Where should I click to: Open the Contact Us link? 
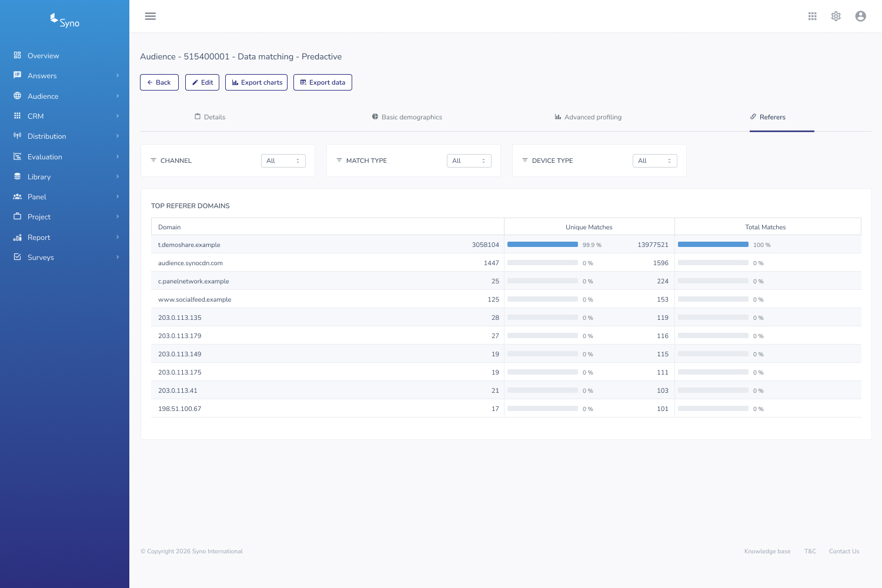pyautogui.click(x=844, y=551)
